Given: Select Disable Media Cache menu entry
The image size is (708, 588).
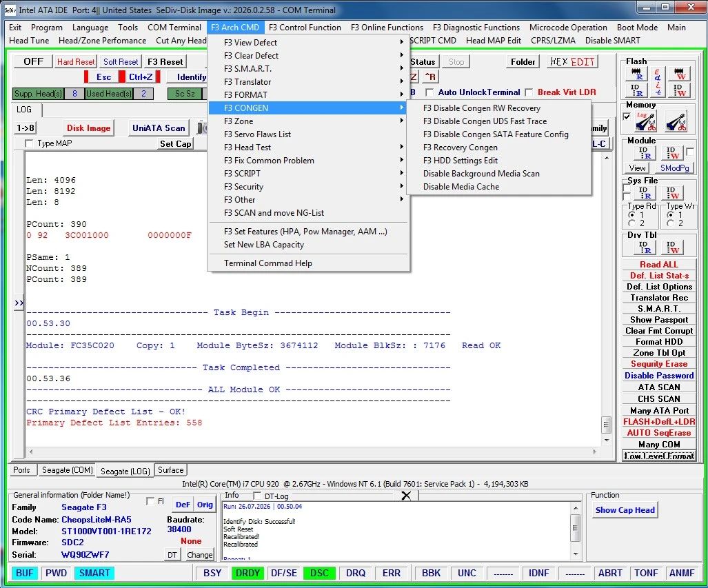Looking at the screenshot, I should [x=499, y=187].
